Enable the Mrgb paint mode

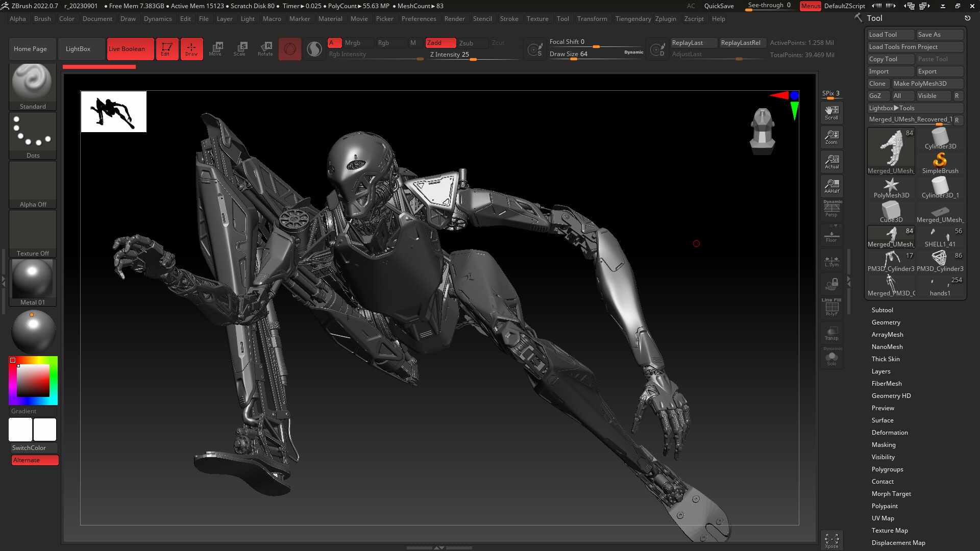352,43
